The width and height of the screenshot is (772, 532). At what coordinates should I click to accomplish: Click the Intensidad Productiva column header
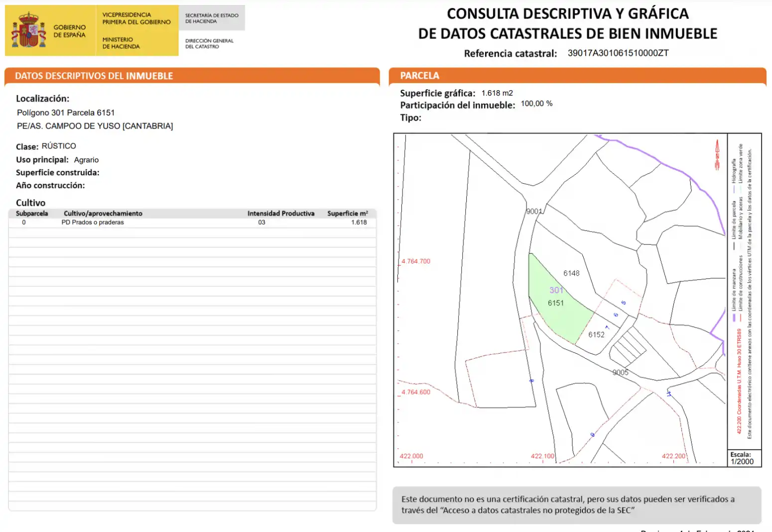pyautogui.click(x=281, y=213)
